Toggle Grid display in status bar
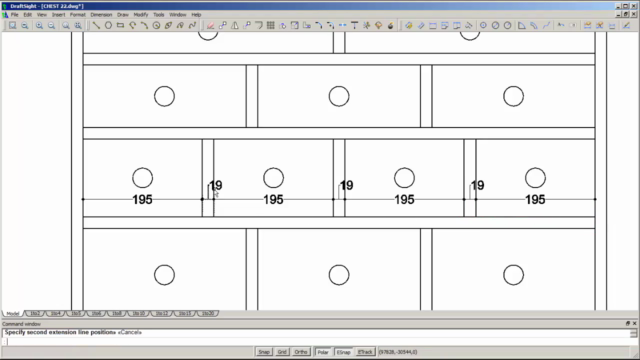 (282, 352)
